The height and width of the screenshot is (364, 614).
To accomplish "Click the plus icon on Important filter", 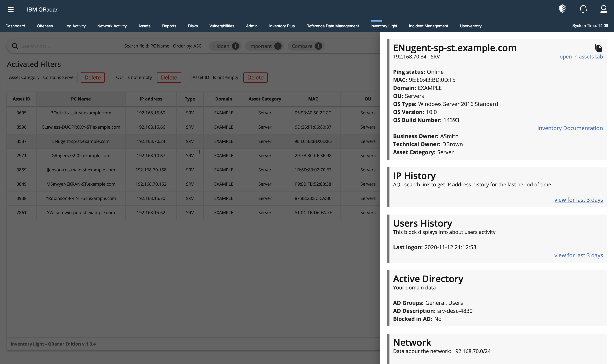I will tap(278, 46).
